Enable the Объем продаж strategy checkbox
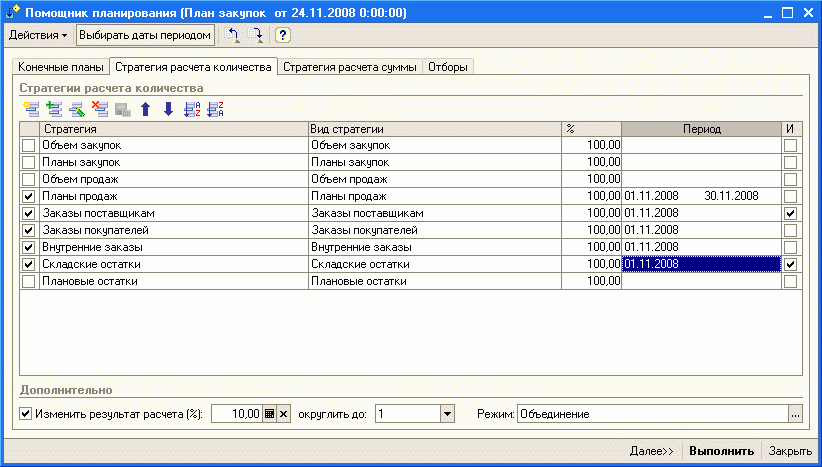This screenshot has width=822, height=467. pos(28,179)
